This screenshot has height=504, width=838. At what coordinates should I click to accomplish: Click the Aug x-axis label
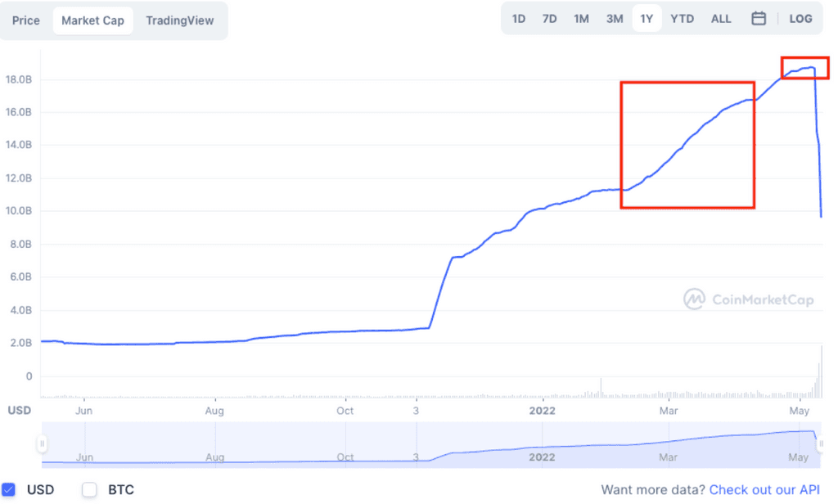214,411
